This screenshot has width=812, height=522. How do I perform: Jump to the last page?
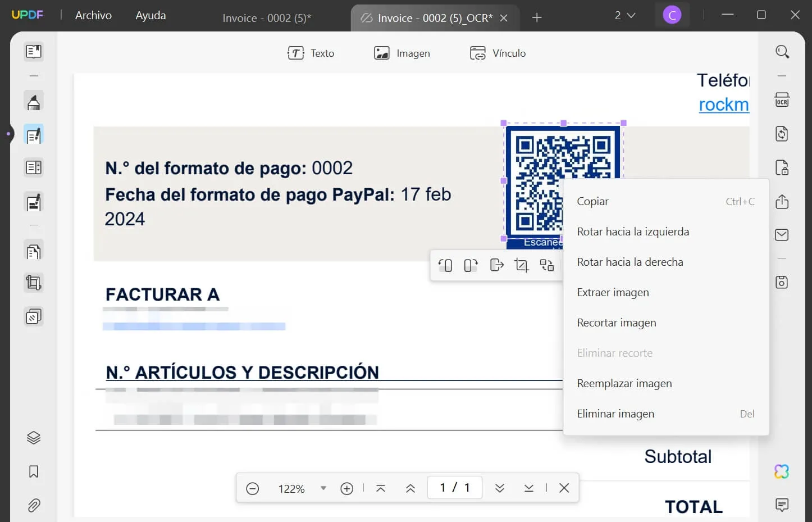coord(529,488)
